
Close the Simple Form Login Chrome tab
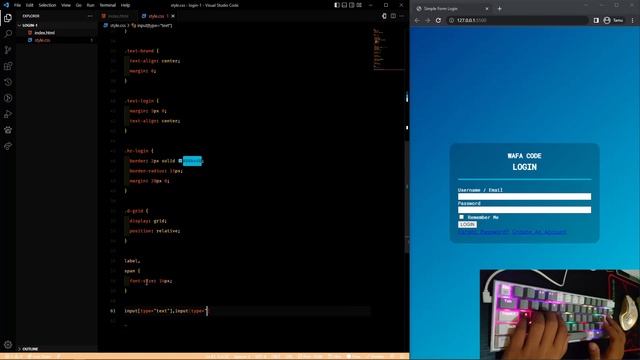(487, 8)
